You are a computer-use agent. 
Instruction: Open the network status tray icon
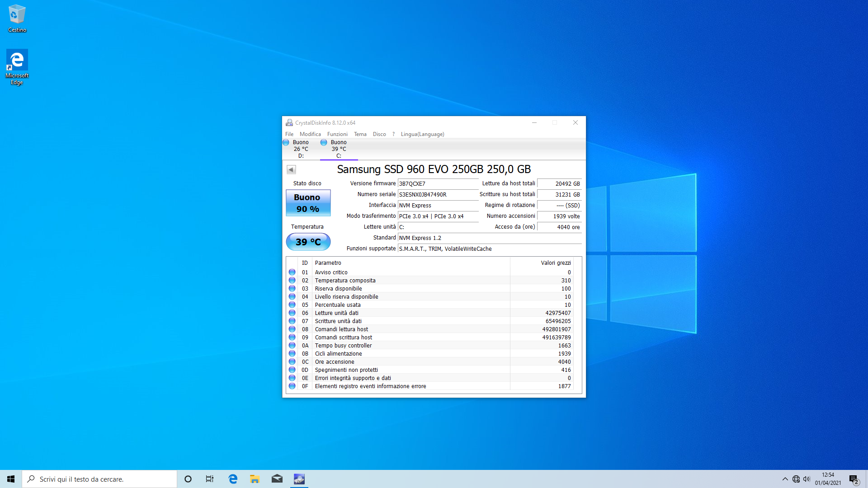796,479
